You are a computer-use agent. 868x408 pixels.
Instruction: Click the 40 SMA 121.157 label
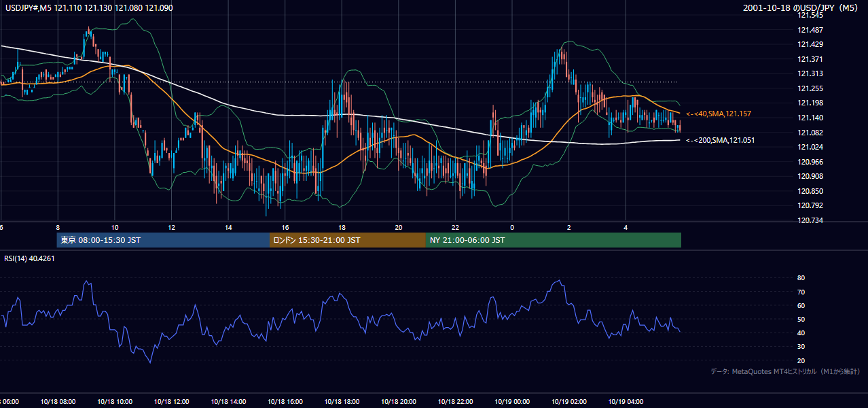[720, 114]
